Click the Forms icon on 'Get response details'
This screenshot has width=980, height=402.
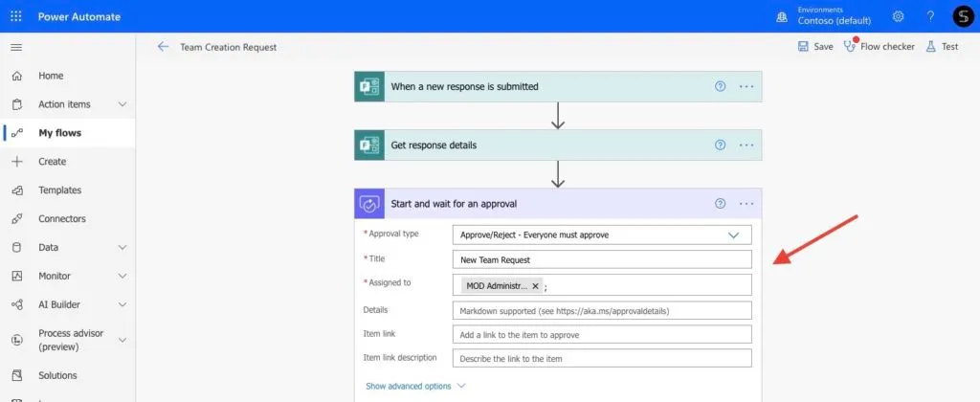pyautogui.click(x=369, y=145)
